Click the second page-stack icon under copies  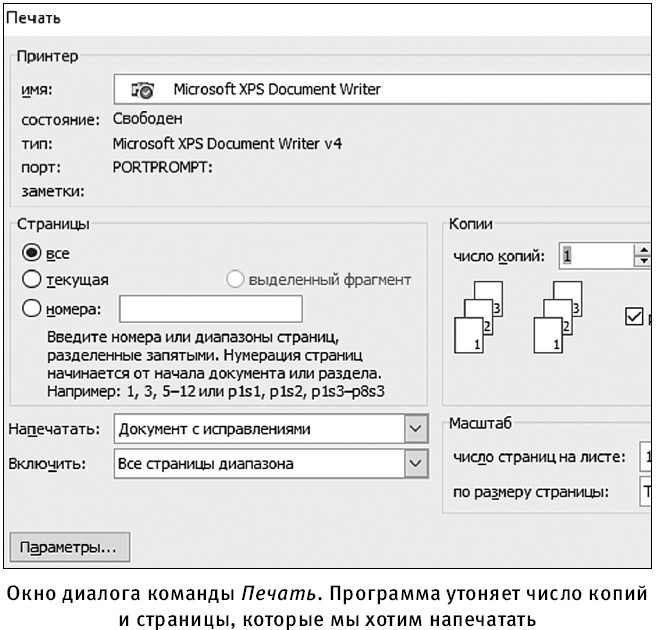560,315
